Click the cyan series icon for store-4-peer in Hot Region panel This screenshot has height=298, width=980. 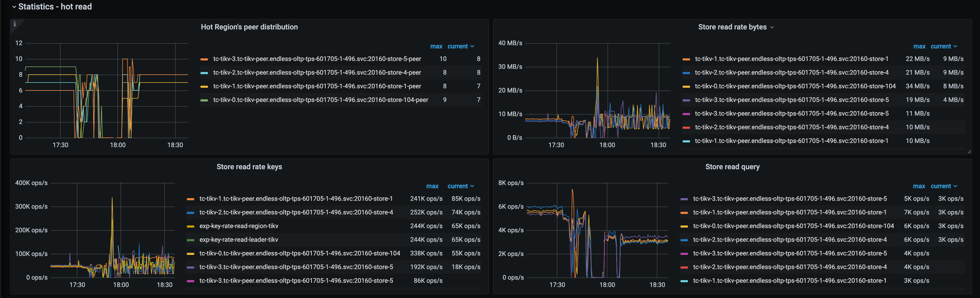click(x=204, y=72)
